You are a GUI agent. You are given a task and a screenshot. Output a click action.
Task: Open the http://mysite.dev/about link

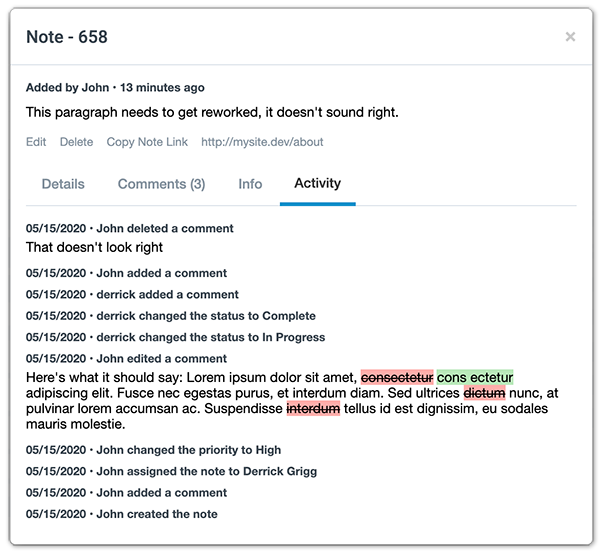(x=262, y=142)
